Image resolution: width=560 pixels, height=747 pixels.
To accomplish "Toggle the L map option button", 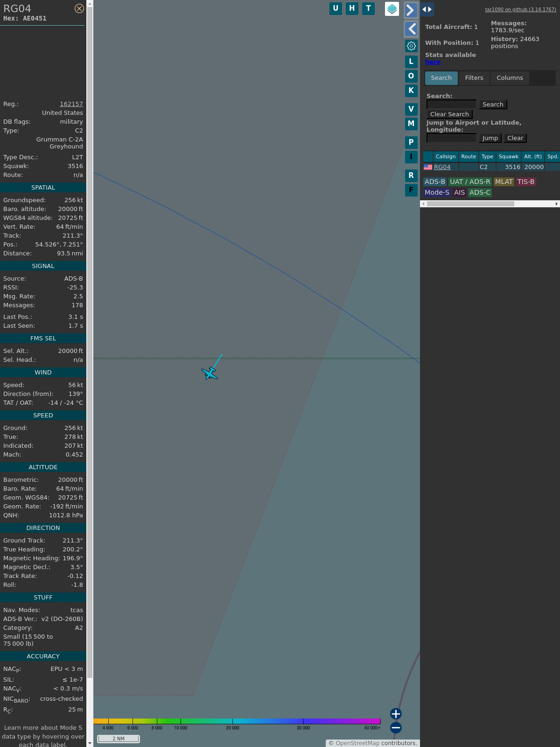I will click(411, 62).
